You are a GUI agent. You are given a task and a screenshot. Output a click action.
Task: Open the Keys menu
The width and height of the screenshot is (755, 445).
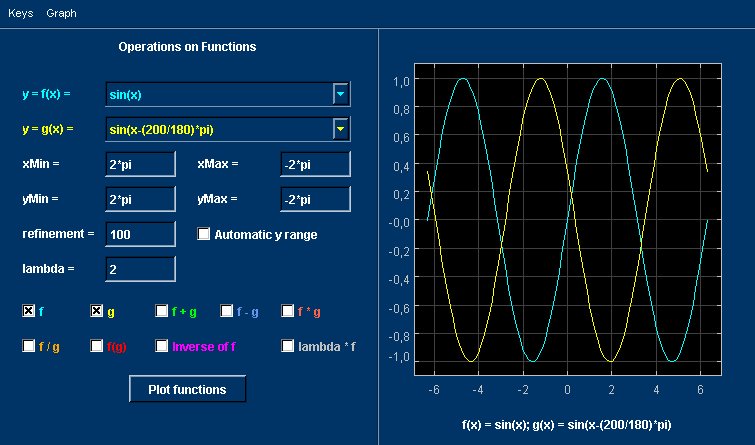point(21,13)
